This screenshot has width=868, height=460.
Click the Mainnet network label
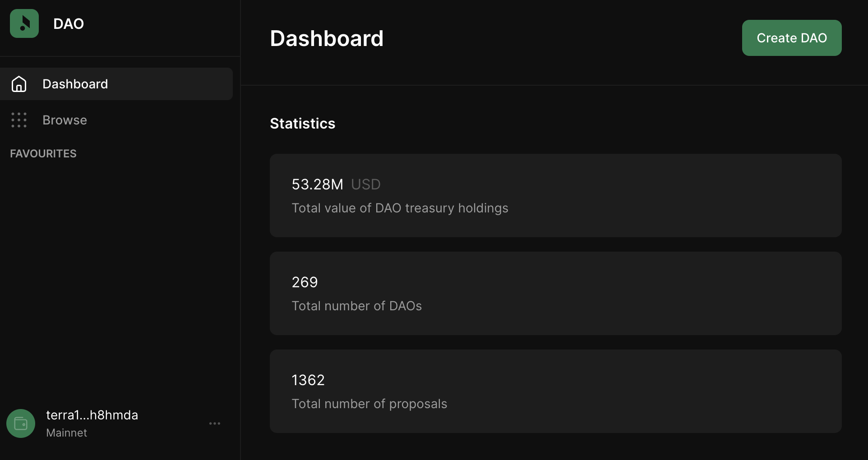point(66,433)
